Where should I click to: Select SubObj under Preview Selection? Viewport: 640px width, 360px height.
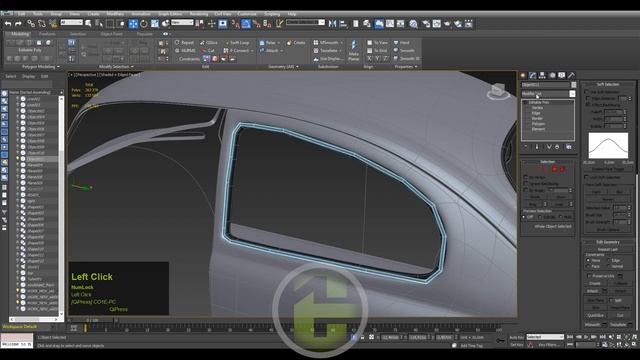(541, 217)
